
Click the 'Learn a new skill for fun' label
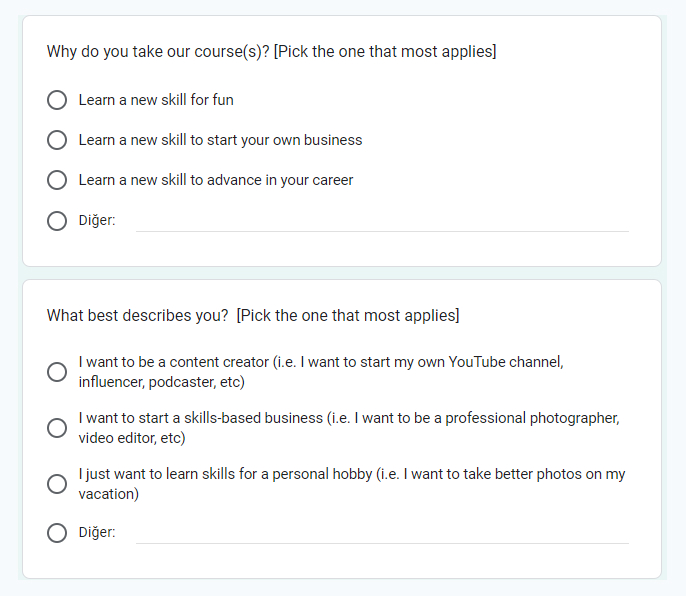156,100
